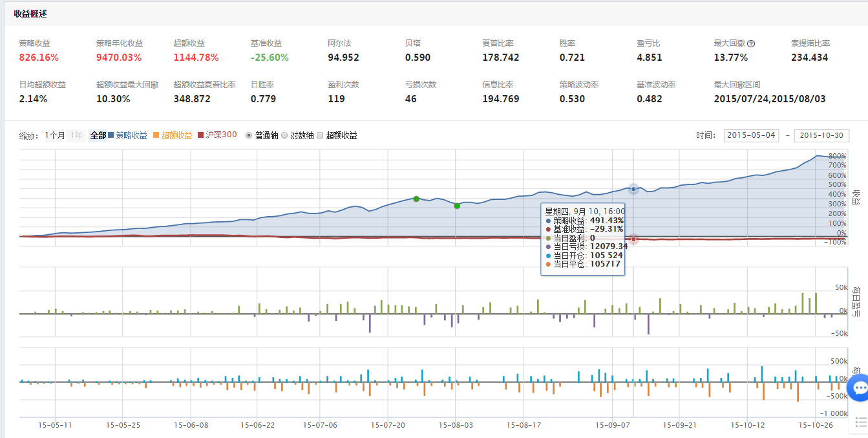868x438 pixels.
Task: Click the 日胜率 value 0.779
Action: tap(264, 99)
